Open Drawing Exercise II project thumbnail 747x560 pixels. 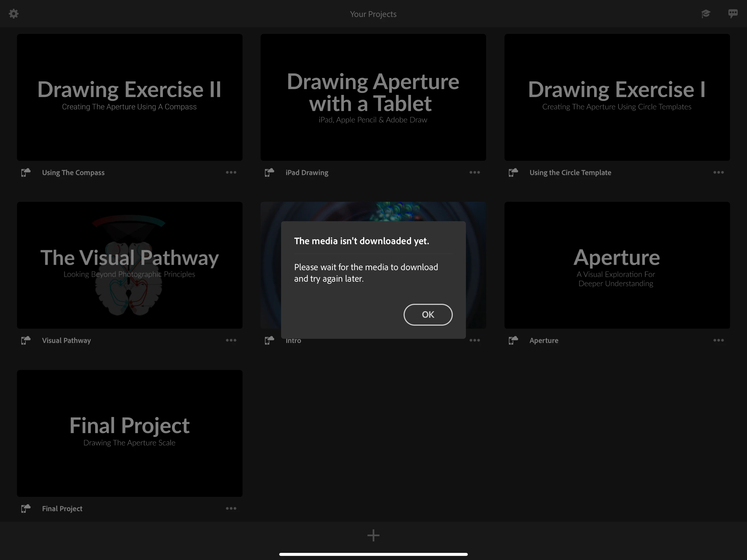click(x=130, y=97)
